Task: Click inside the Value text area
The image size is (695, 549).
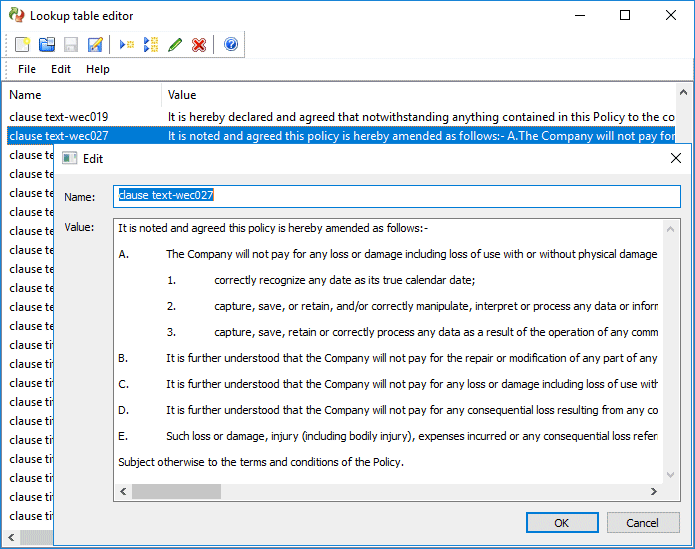Action: pos(388,350)
